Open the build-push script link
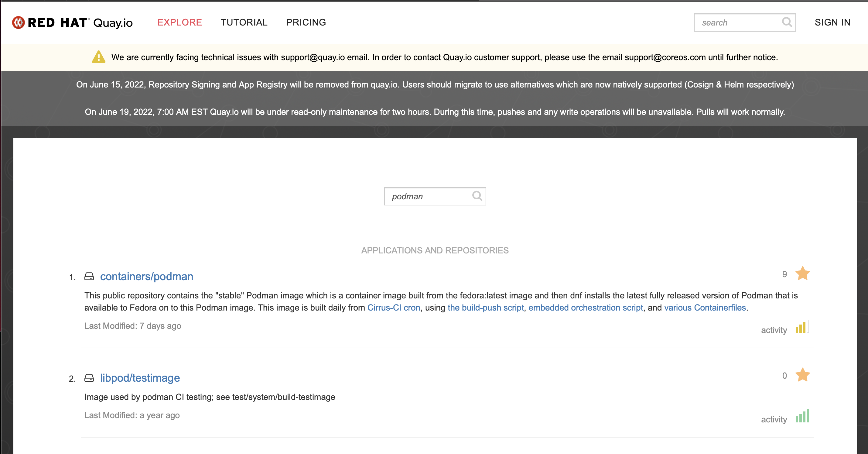 tap(485, 308)
